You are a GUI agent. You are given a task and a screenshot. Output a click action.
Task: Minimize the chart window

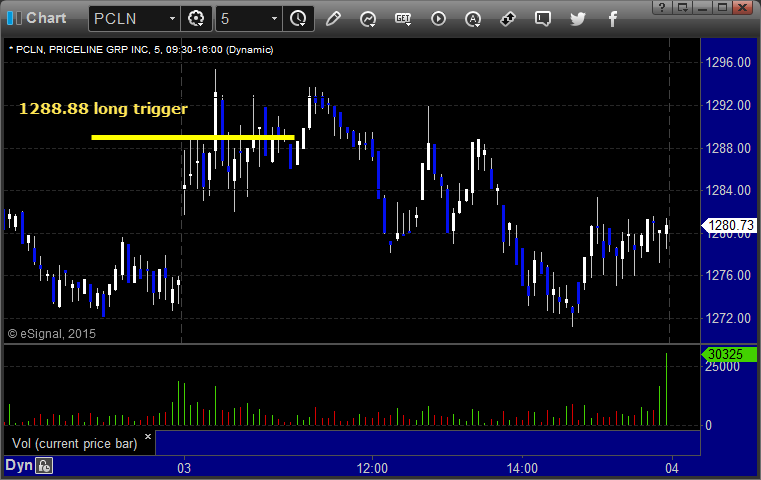click(x=702, y=7)
